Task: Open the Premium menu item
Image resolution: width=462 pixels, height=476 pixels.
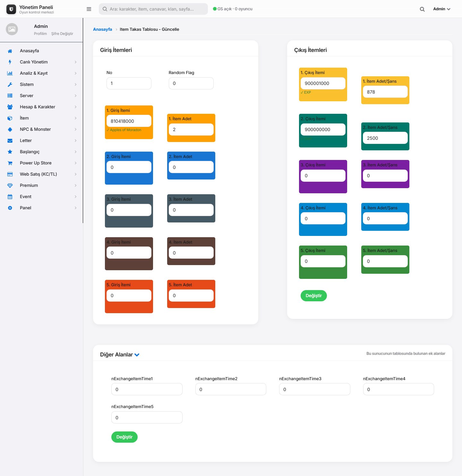Action: click(x=41, y=185)
